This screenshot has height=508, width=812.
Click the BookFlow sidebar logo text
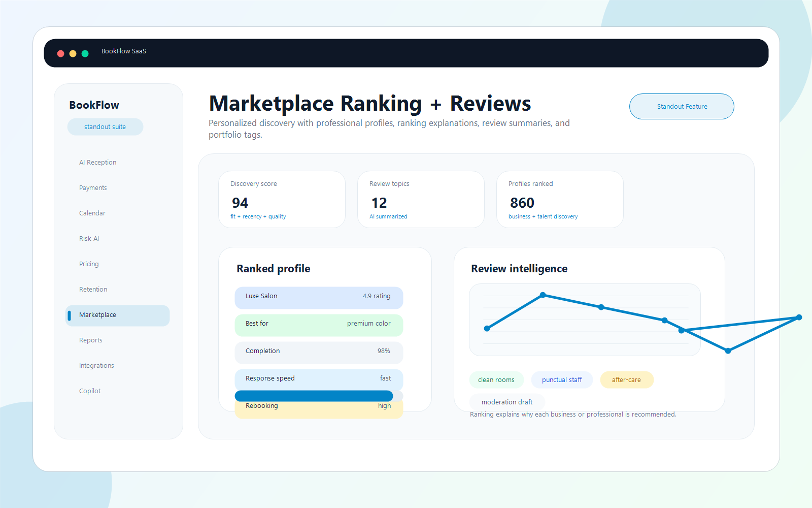click(x=94, y=105)
